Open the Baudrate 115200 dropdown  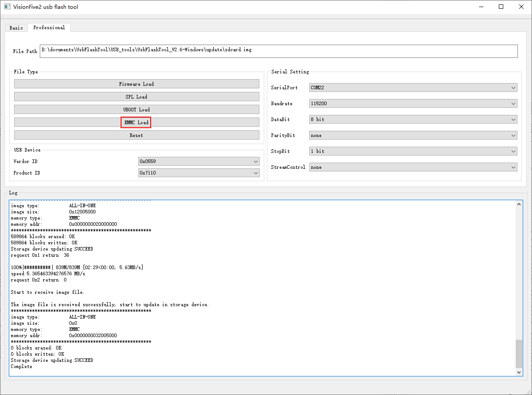pyautogui.click(x=413, y=103)
